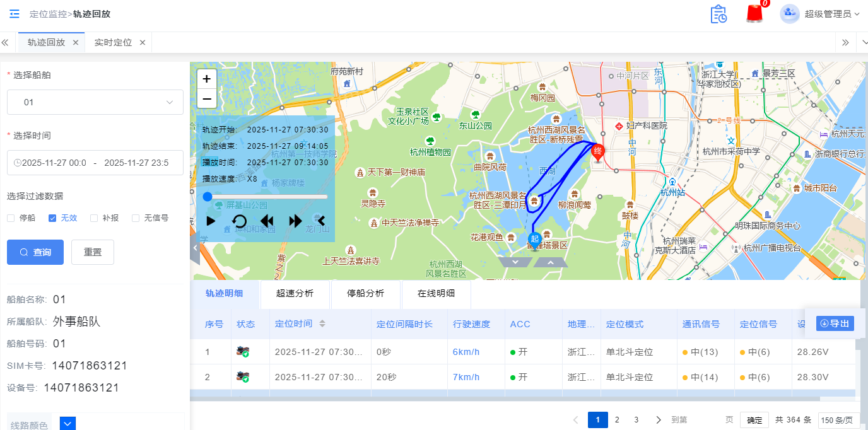Select page 1 in pagination
Screen dimensions: 868x430
coord(598,420)
